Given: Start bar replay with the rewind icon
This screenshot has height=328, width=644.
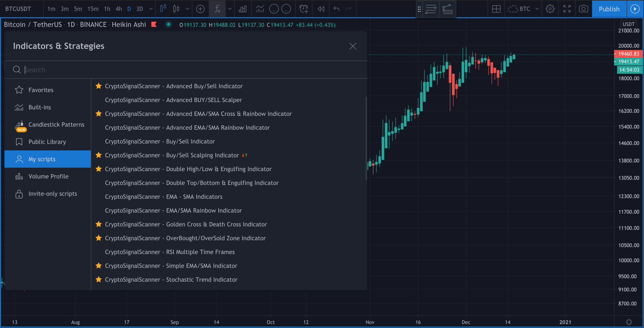Looking at the screenshot, I should [321, 9].
